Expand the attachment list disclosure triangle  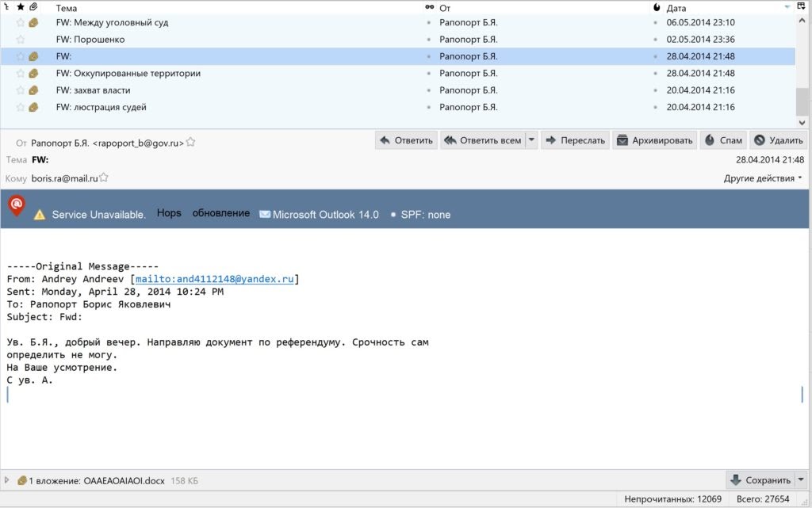click(x=7, y=480)
